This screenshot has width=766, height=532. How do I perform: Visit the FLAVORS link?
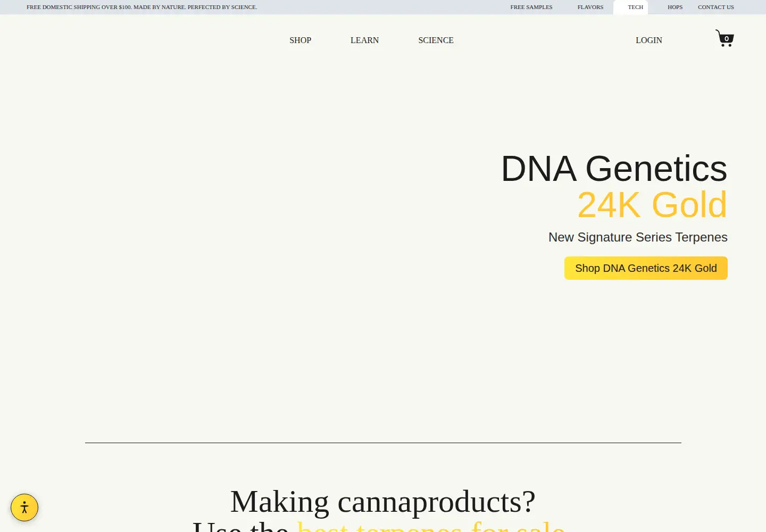pos(590,7)
